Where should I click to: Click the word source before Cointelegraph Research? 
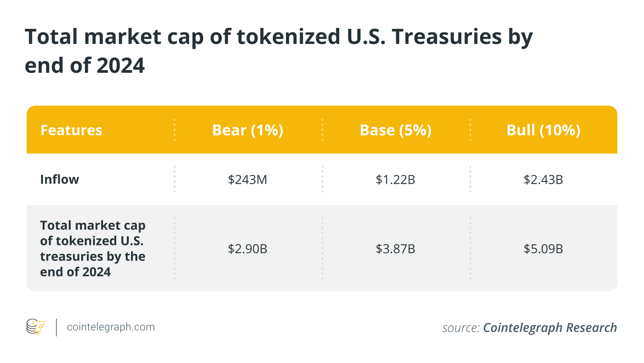tap(461, 327)
